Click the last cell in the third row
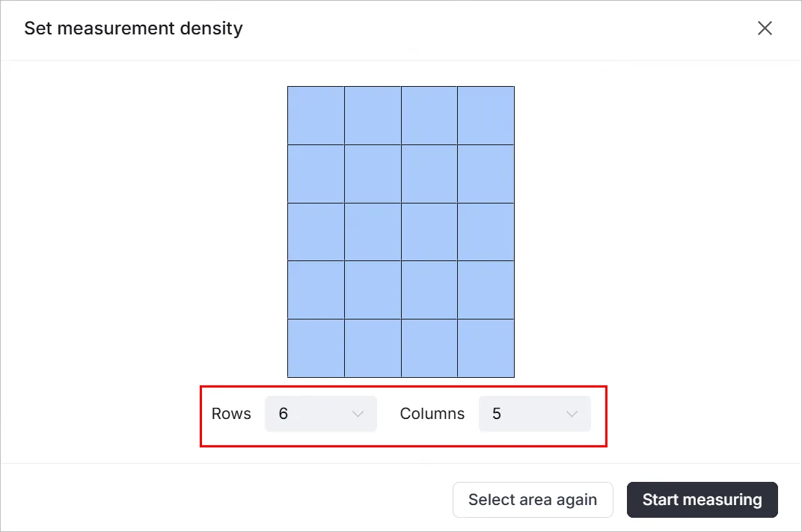This screenshot has height=532, width=802. (x=486, y=232)
